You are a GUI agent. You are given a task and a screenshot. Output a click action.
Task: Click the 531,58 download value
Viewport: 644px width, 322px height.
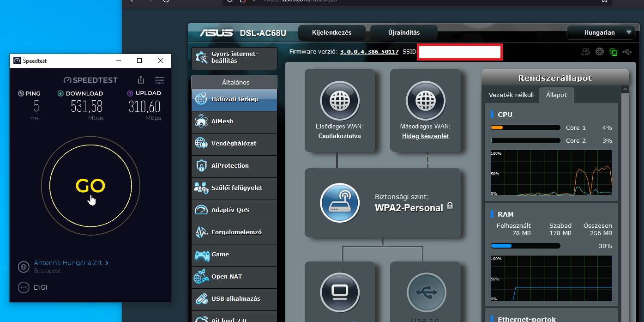pyautogui.click(x=86, y=107)
